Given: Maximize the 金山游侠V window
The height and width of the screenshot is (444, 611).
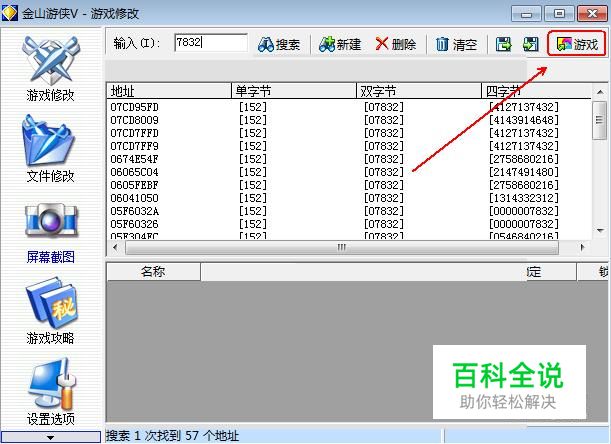Looking at the screenshot, I should 559,14.
